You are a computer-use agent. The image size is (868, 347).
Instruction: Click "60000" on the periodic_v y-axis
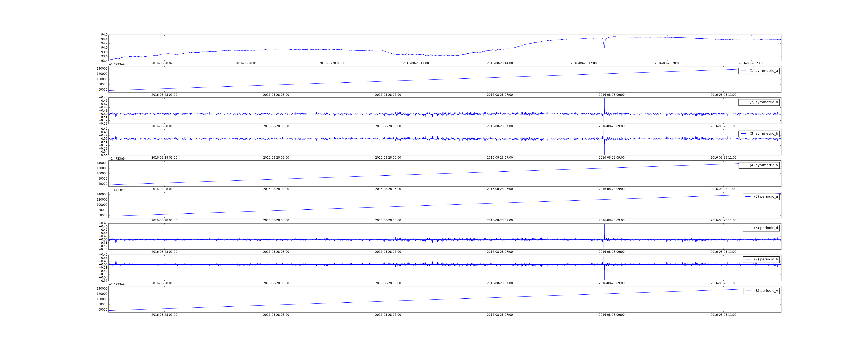(103, 310)
